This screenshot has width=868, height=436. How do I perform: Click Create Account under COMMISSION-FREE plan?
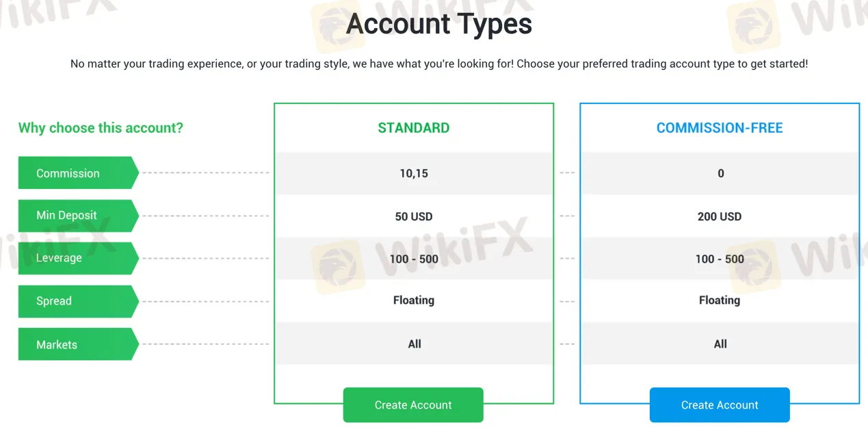(719, 405)
